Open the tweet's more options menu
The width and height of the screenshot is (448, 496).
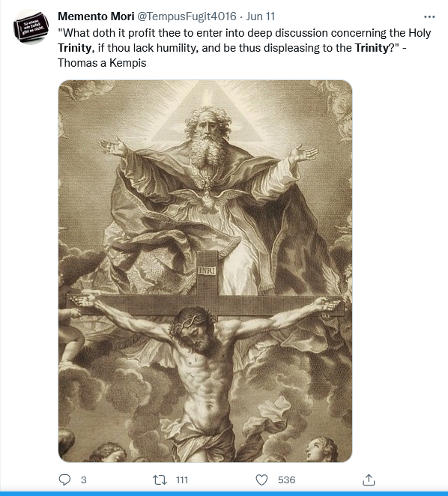pyautogui.click(x=429, y=16)
